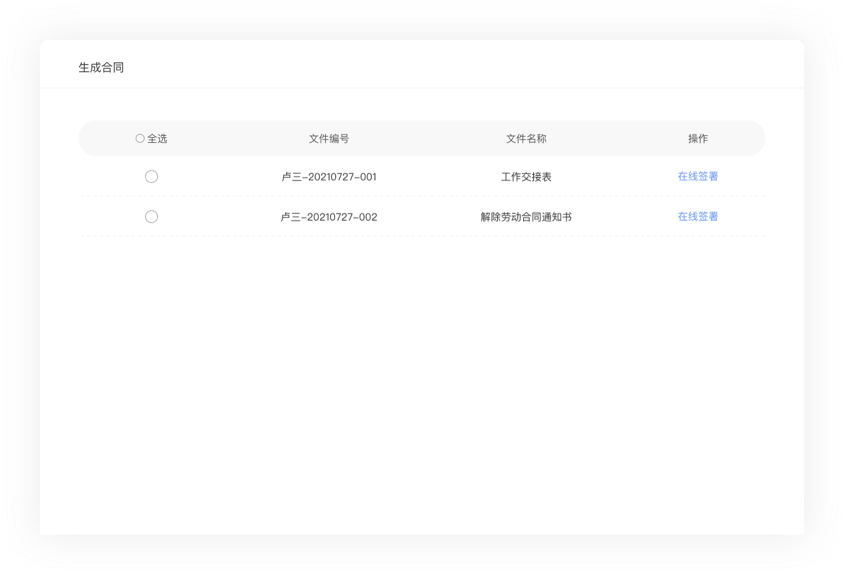
Task: Click the 文件名称 column header
Action: [x=526, y=138]
